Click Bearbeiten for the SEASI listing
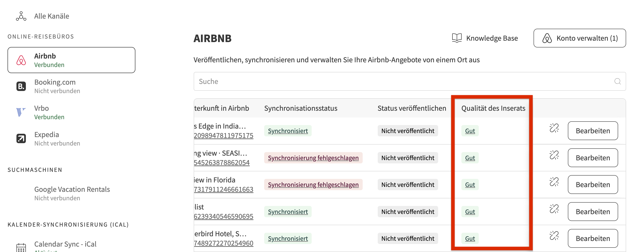 pos(593,158)
